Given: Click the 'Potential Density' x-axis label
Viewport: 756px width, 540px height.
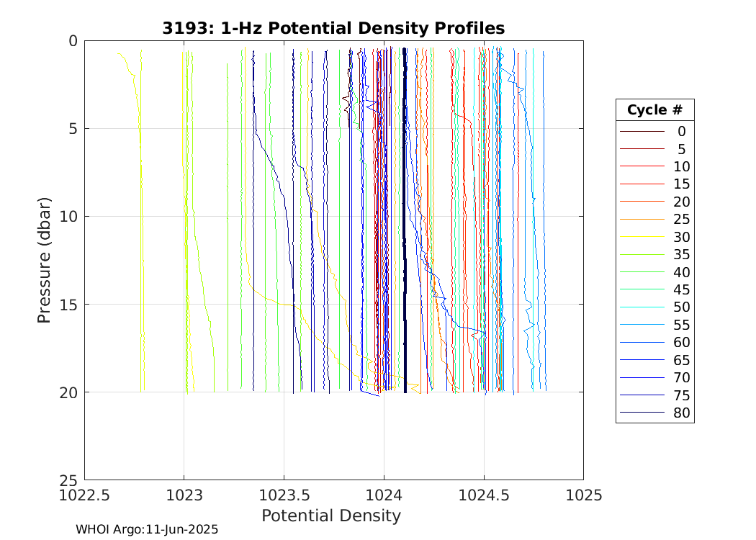Looking at the screenshot, I should coord(331,516).
